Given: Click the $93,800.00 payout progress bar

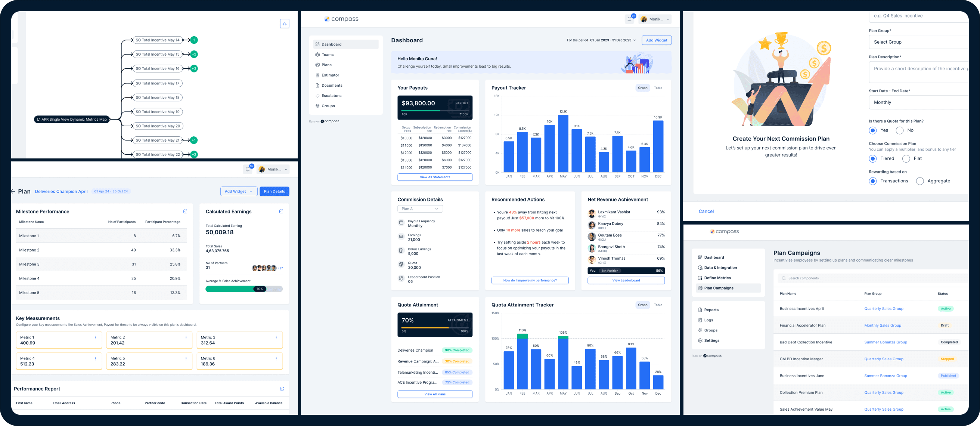Looking at the screenshot, I should click(435, 111).
